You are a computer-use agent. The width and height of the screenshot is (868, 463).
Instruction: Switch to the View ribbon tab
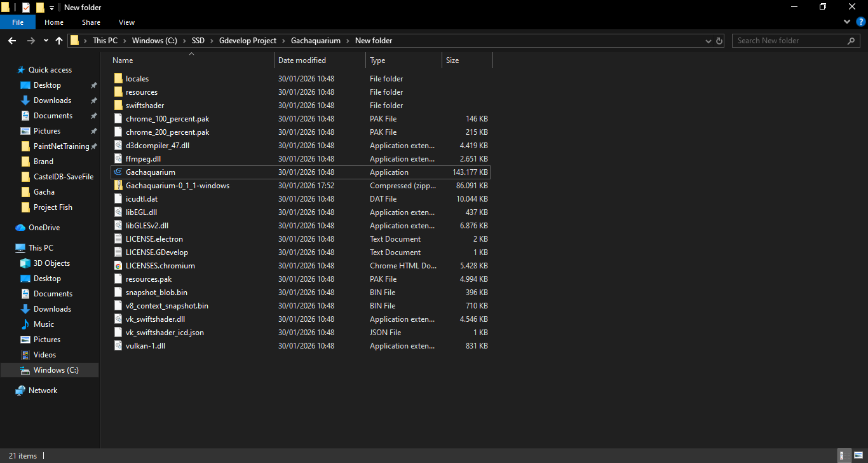pos(126,22)
